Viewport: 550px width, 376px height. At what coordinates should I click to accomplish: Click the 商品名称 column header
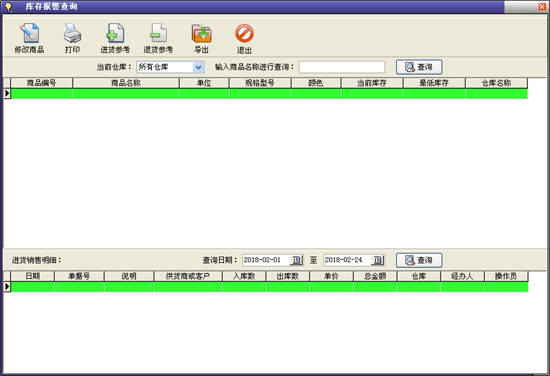pos(126,83)
